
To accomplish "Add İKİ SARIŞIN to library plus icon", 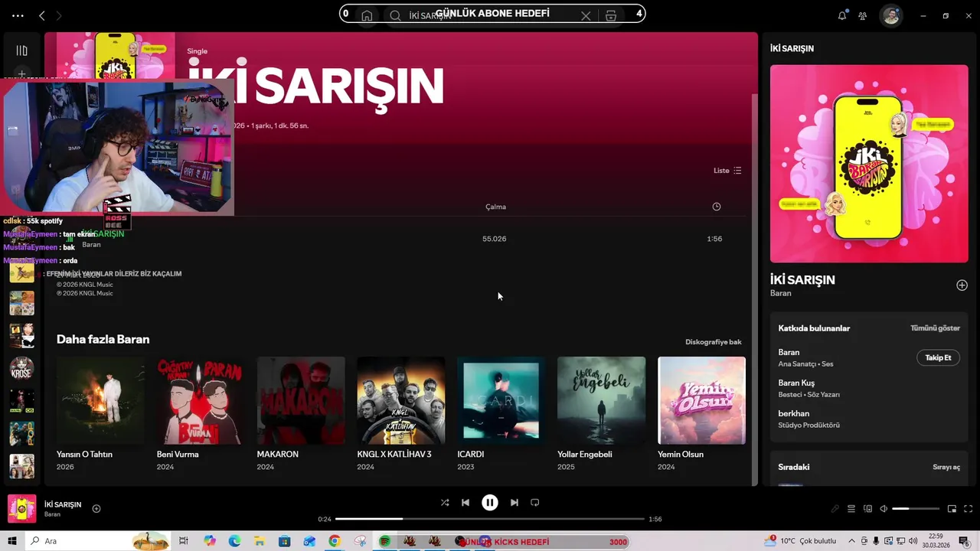I will [962, 285].
